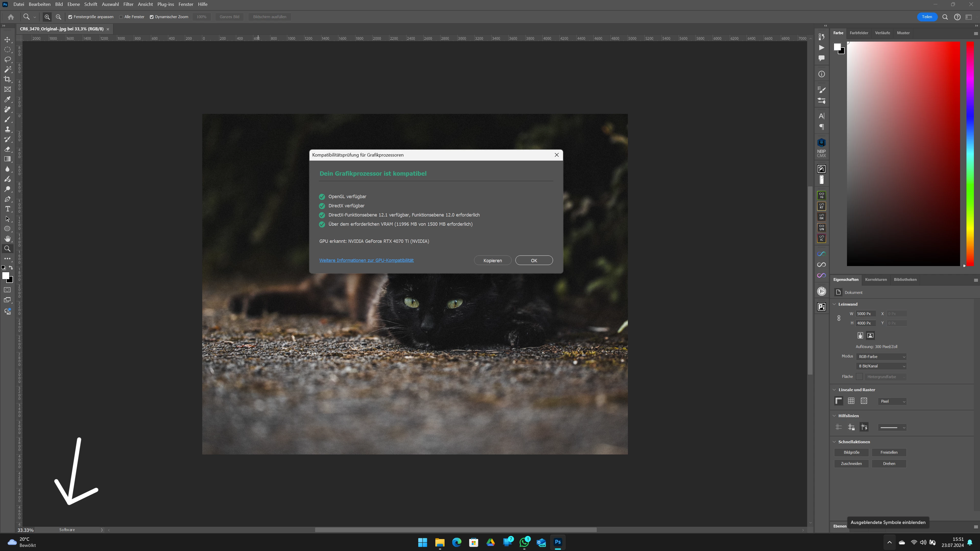Viewport: 980px width, 551px height.
Task: Select the Horizontal Type tool
Action: pyautogui.click(x=7, y=209)
